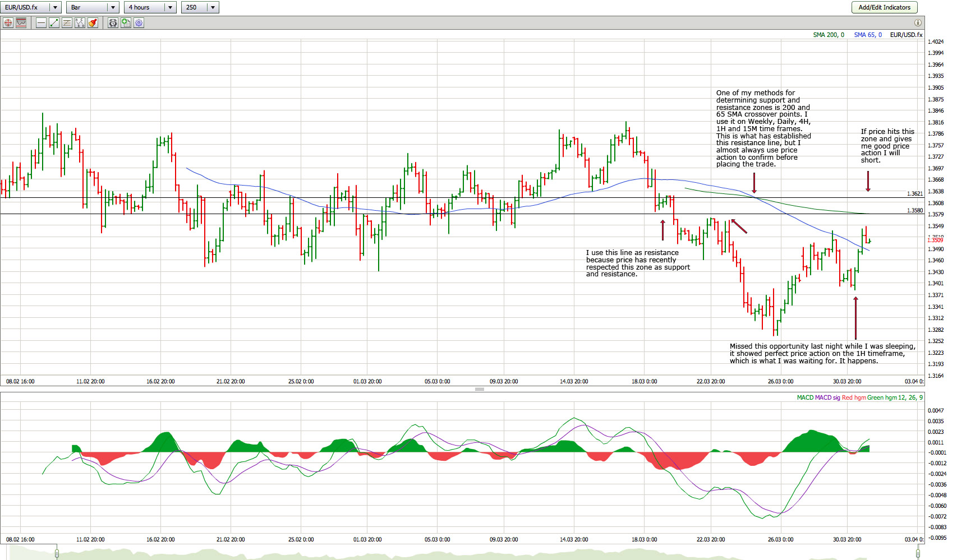Select the ABCD pattern drawing tool
Screen dimensions: 957x560
pyautogui.click(x=80, y=23)
